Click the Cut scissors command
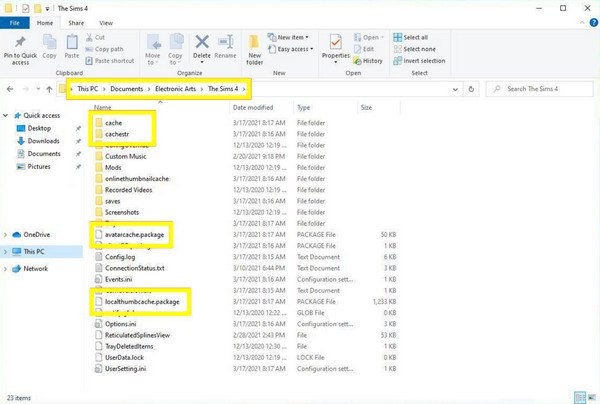The image size is (600, 404). click(x=95, y=37)
